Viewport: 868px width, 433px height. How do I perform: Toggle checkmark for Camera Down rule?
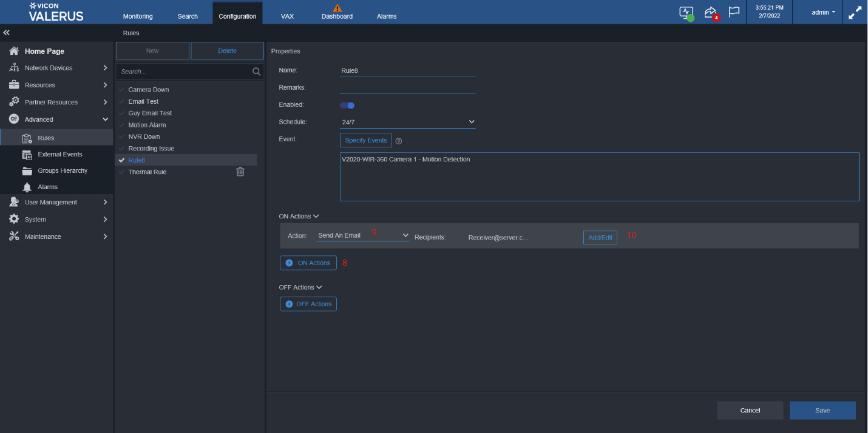(122, 90)
